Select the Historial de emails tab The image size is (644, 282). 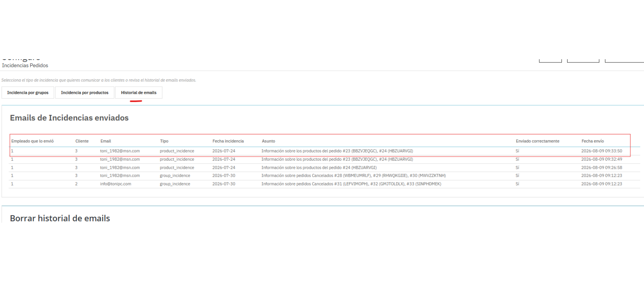click(x=139, y=93)
